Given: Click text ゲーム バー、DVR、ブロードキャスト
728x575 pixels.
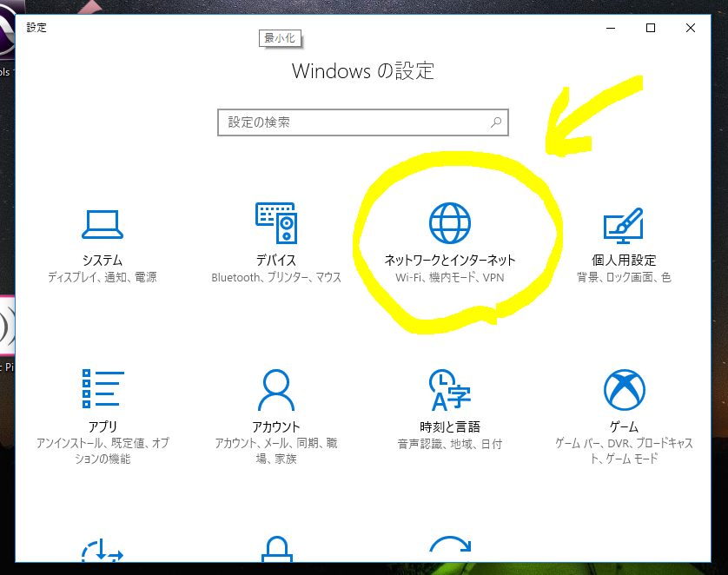Looking at the screenshot, I should click(x=624, y=451).
